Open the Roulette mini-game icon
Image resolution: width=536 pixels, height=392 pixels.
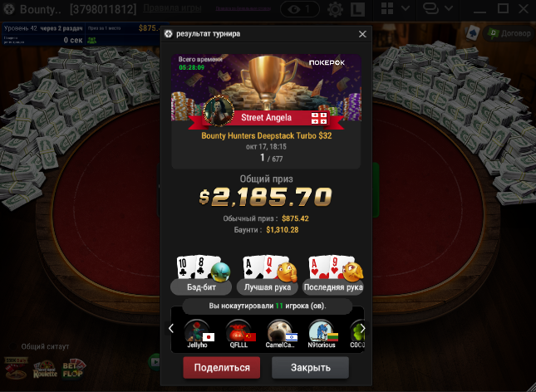pyautogui.click(x=45, y=370)
